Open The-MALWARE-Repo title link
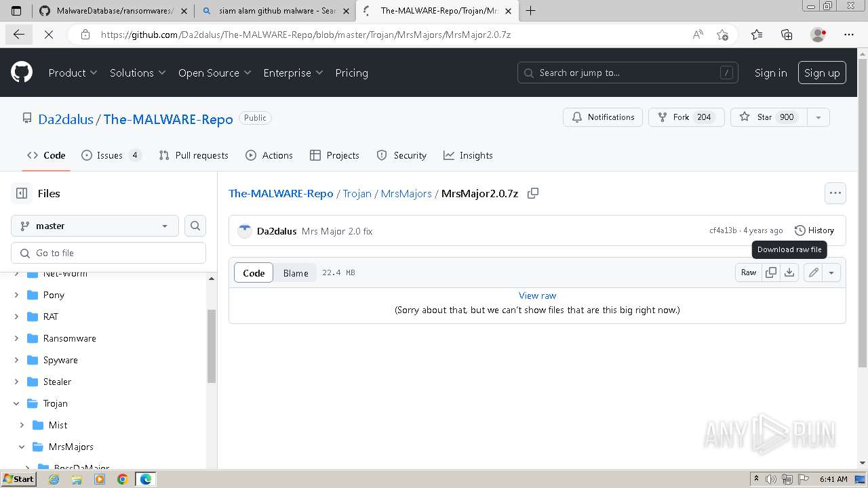Image resolution: width=868 pixels, height=488 pixels. tap(168, 119)
